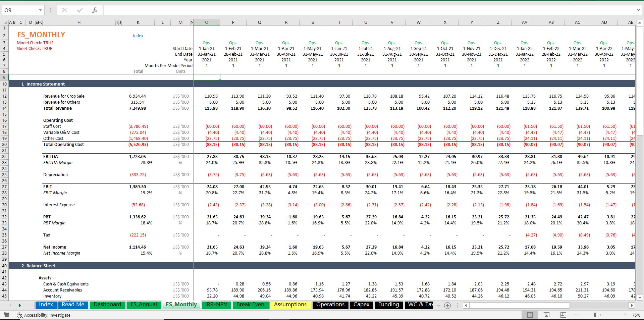
Task: Click the Select All corner triangle
Action: 5,22
